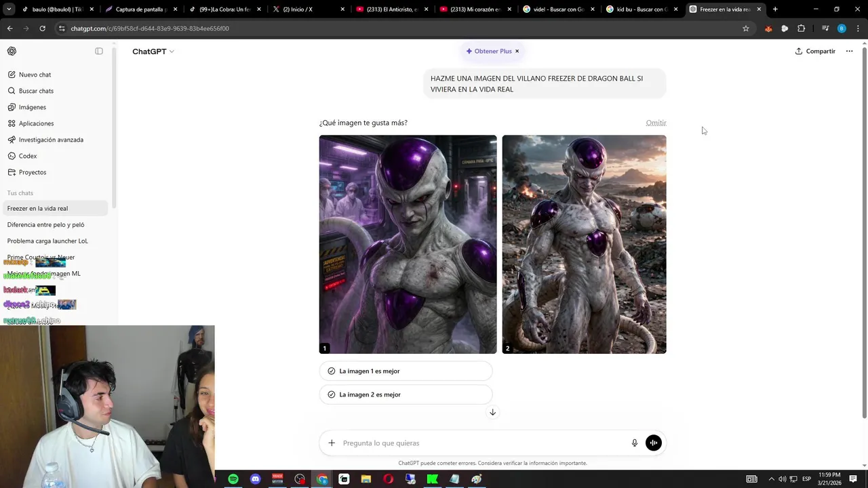
Task: Switch to the Inicio / X tab
Action: coord(309,9)
